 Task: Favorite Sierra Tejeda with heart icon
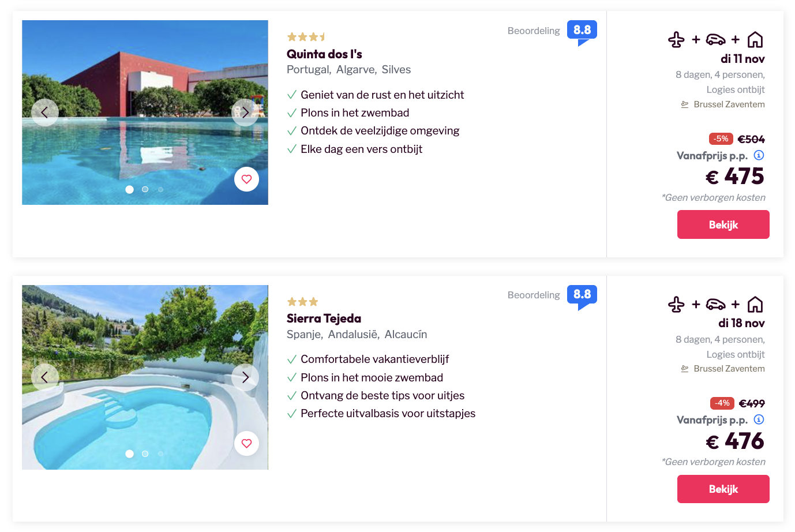[x=246, y=443]
